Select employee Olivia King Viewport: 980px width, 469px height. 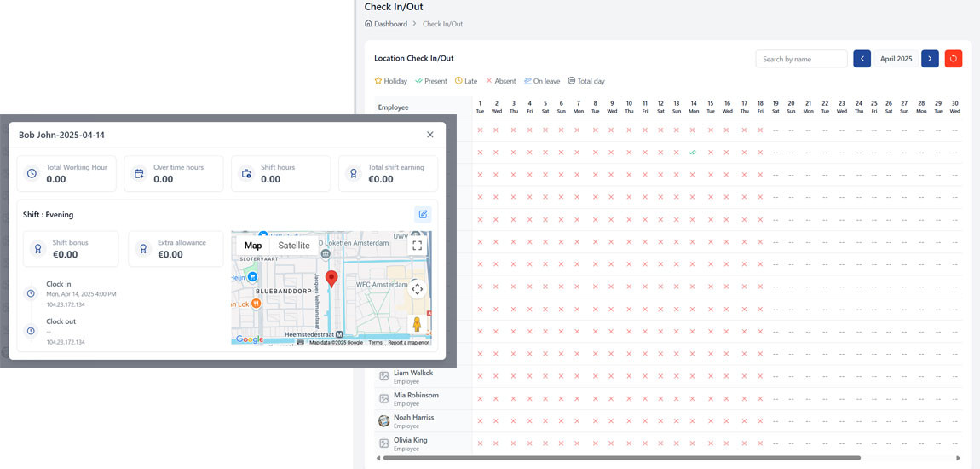pos(411,440)
